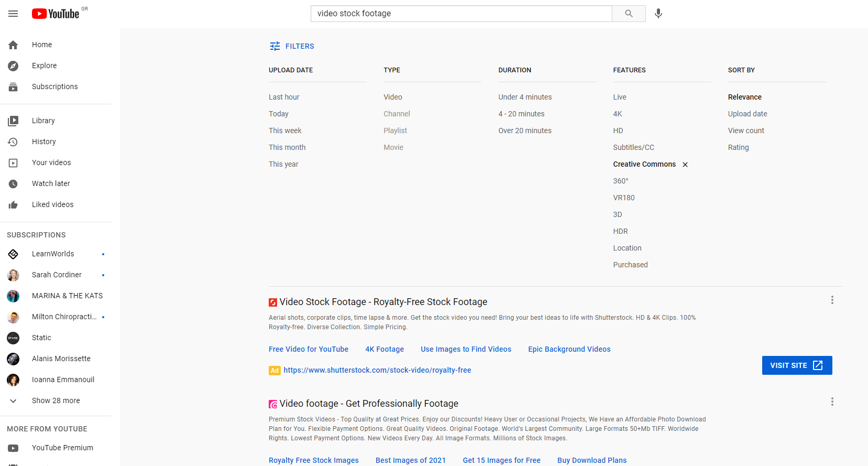Screen dimensions: 868x466
Task: Sort results by View count
Action: (746, 131)
